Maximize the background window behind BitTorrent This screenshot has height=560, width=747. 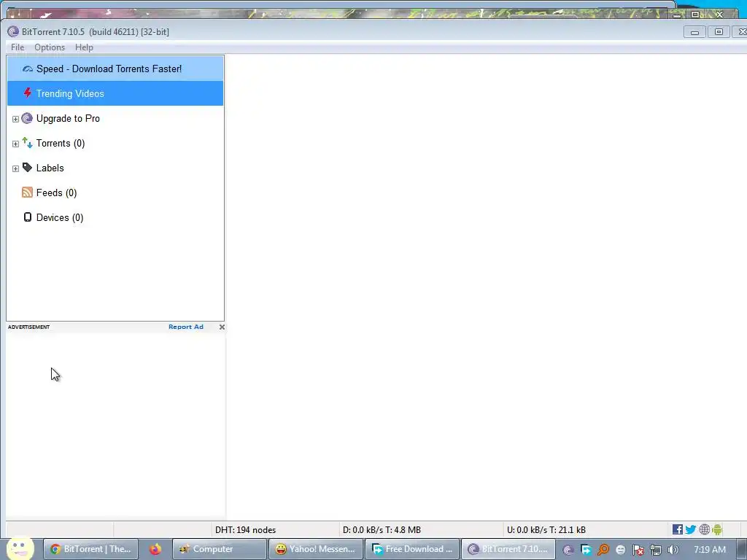(x=695, y=15)
